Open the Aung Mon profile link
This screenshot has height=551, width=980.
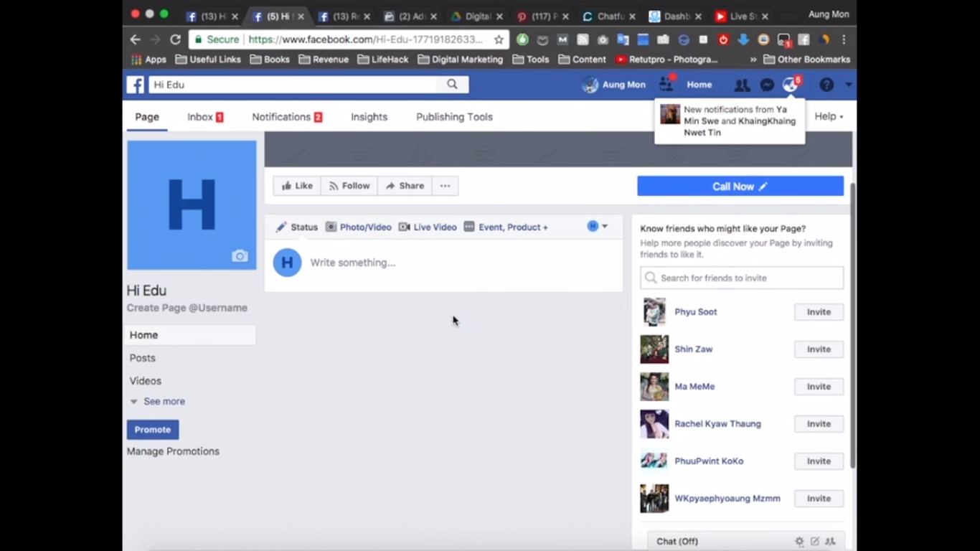614,85
